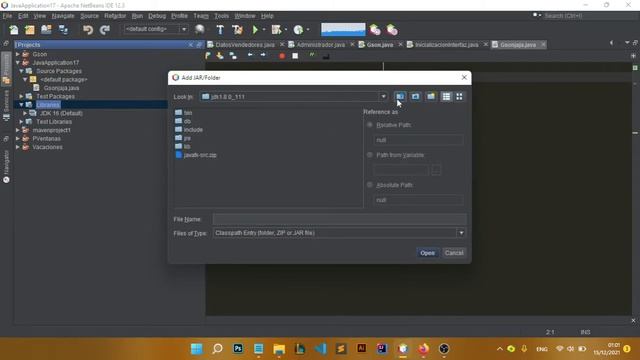Image resolution: width=640 pixels, height=360 pixels.
Task: Collapse the Libraries node
Action: (x=21, y=105)
